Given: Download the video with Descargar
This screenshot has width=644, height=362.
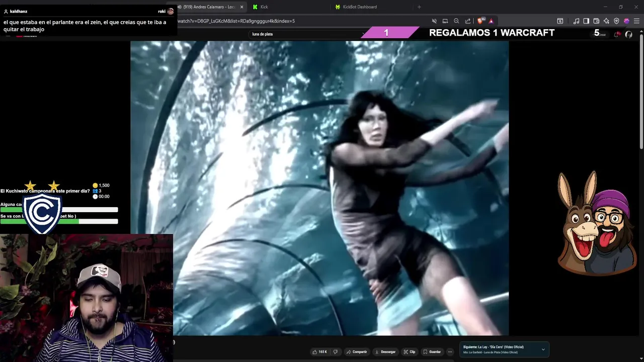Looking at the screenshot, I should [385, 352].
